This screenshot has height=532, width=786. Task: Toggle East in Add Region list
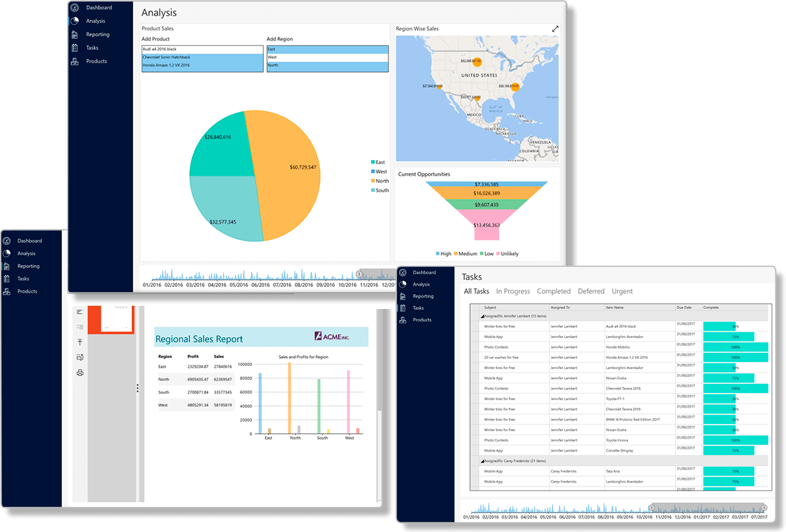point(328,49)
